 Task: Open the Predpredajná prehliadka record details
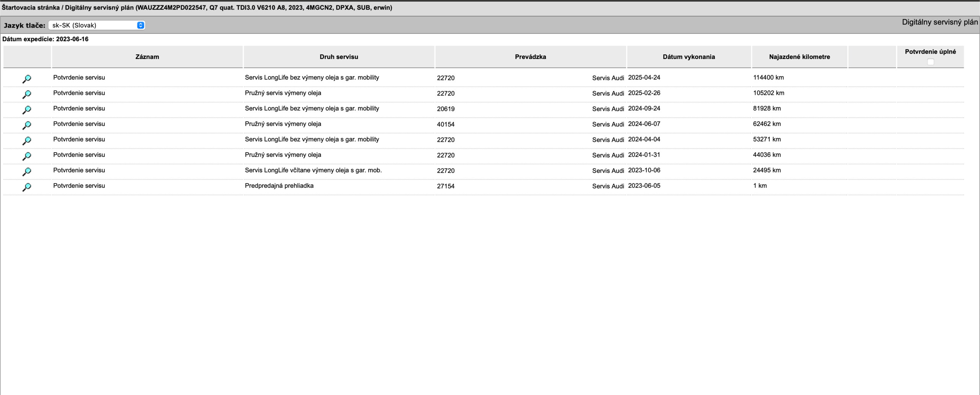(27, 187)
